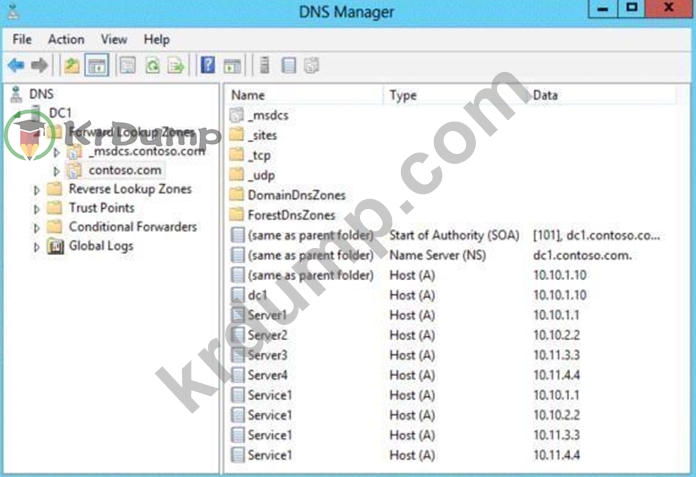The width and height of the screenshot is (696, 477).
Task: Select Trust Points in tree
Action: (x=102, y=208)
